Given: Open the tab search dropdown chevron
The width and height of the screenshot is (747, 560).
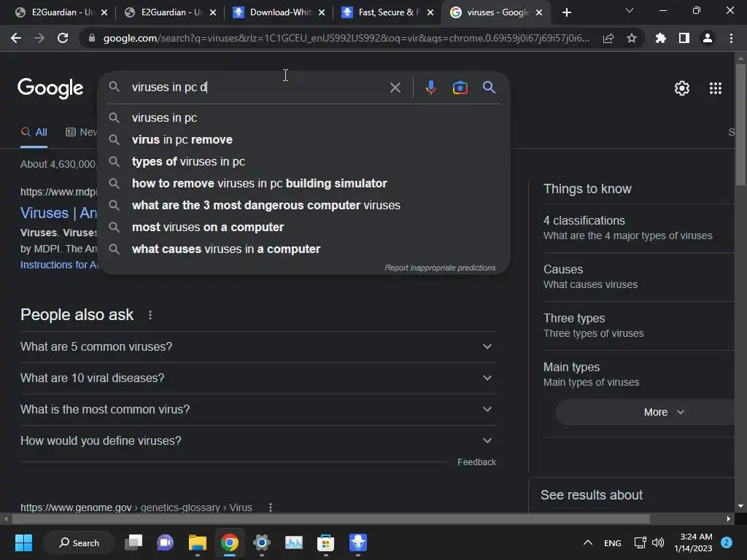Looking at the screenshot, I should tap(630, 10).
